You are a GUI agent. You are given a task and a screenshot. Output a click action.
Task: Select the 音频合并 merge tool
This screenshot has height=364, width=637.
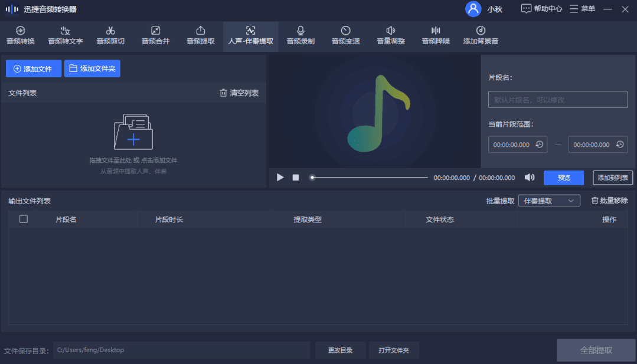155,35
